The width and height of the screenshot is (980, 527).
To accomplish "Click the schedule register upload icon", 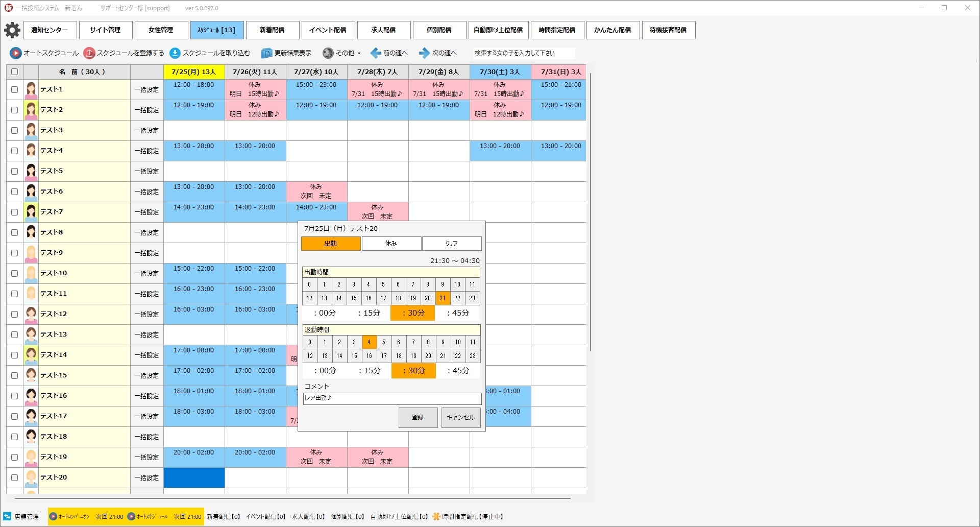I will (89, 53).
